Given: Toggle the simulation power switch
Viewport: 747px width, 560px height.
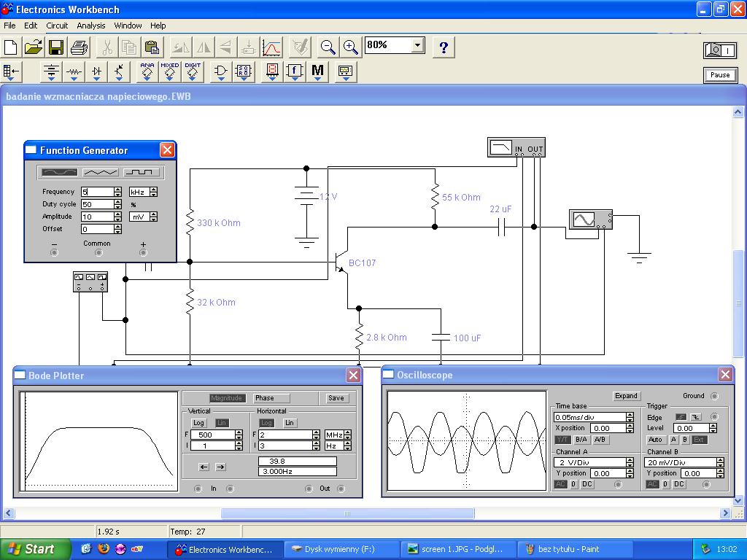Looking at the screenshot, I should point(720,50).
